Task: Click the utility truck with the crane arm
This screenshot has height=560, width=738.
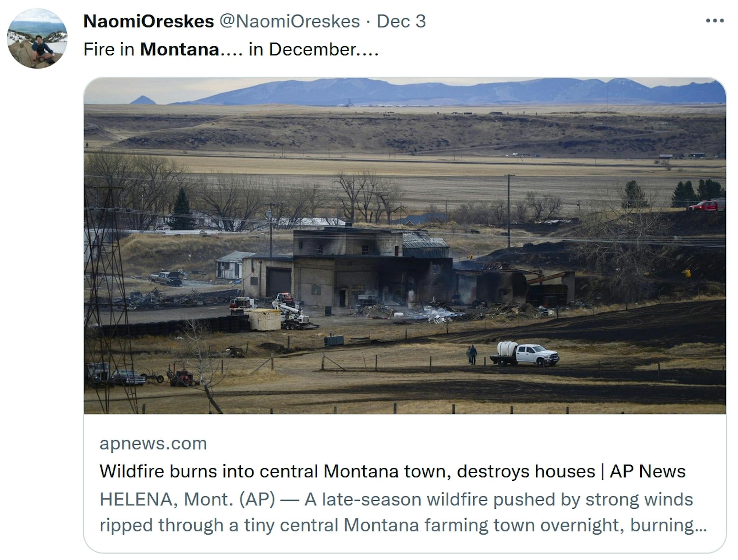Action: tap(290, 311)
